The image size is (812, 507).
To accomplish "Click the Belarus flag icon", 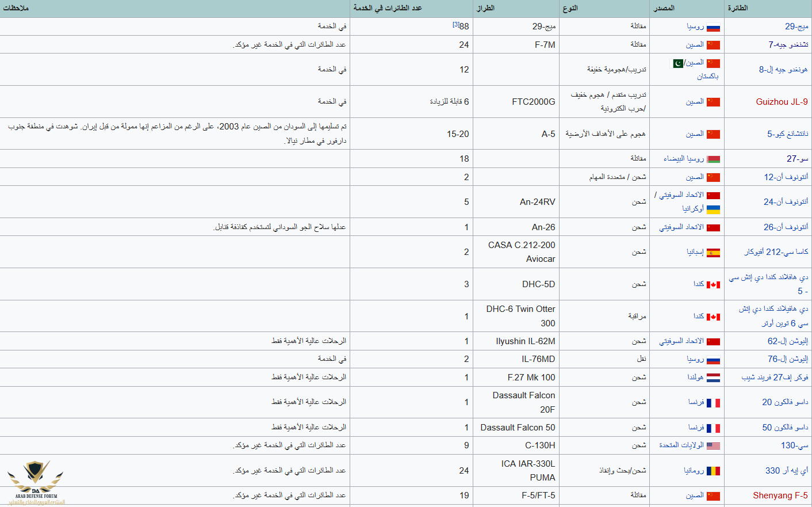I will tap(713, 159).
